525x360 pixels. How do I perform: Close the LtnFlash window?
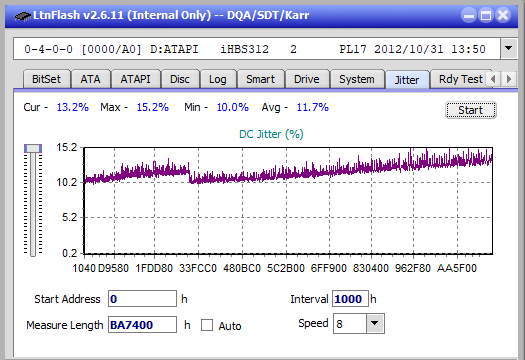click(503, 15)
